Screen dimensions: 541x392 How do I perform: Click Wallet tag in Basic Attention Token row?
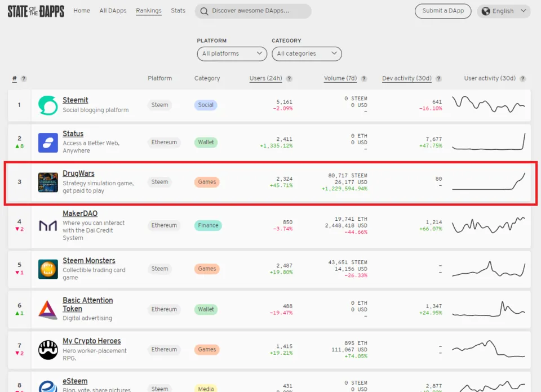point(206,309)
